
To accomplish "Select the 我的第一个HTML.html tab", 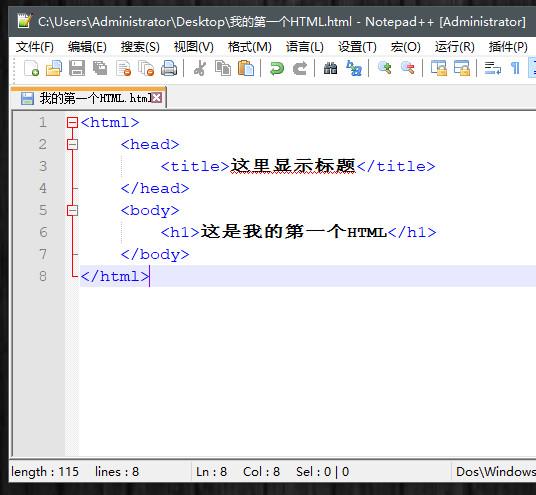I will pyautogui.click(x=88, y=98).
